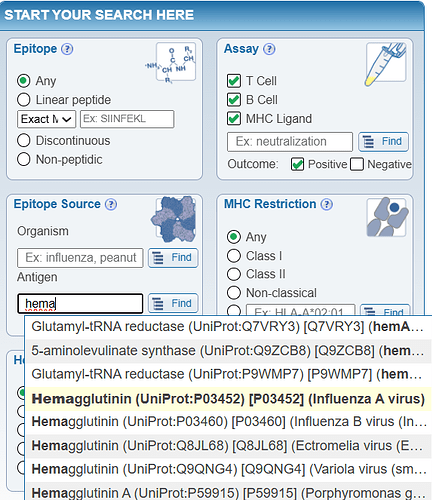
Task: Uncheck the T Cell assay checkbox
Action: click(x=234, y=81)
